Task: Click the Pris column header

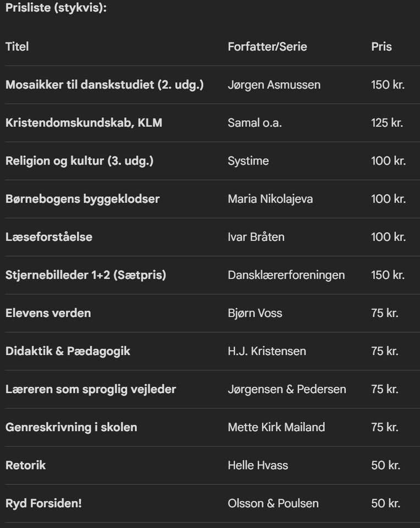Action: tap(382, 47)
